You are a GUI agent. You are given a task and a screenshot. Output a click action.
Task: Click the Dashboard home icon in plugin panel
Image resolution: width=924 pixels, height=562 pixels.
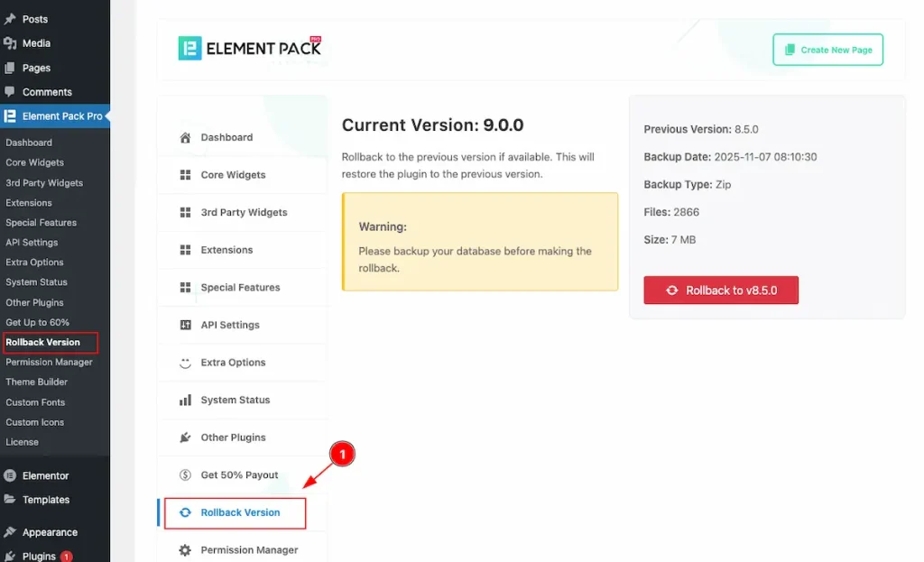pyautogui.click(x=185, y=138)
